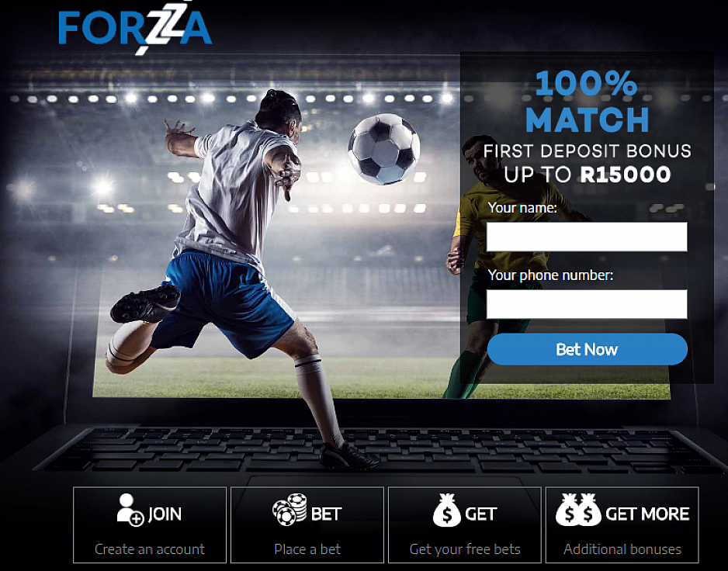Click the 100% MATCH headline
This screenshot has width=728, height=571.
[x=587, y=102]
